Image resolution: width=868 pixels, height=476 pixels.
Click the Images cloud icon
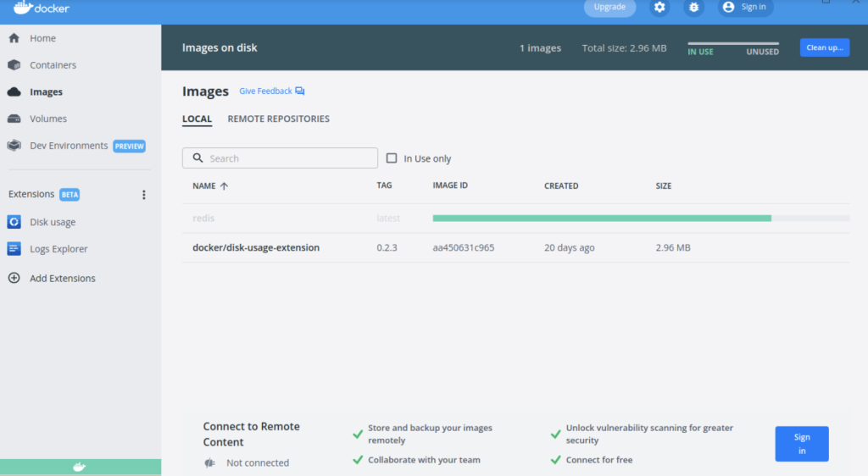(x=14, y=91)
